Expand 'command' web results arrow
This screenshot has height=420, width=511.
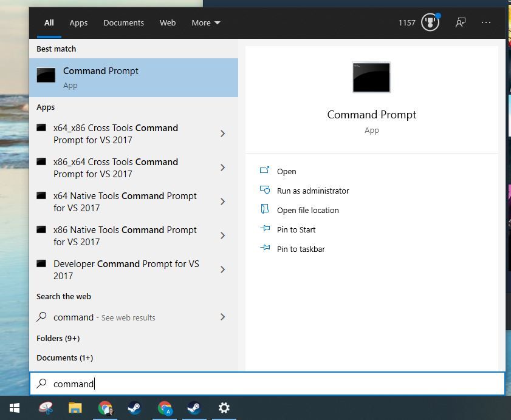tap(222, 317)
